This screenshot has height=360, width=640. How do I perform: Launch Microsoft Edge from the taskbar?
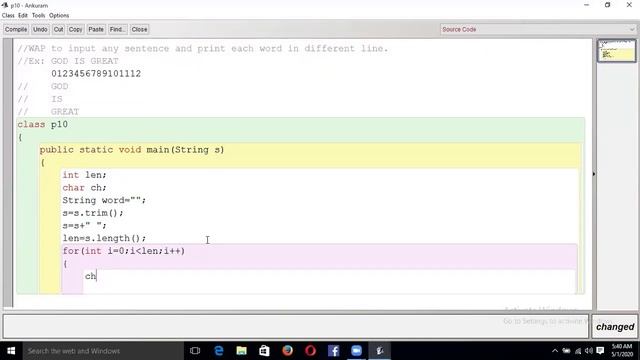click(x=219, y=351)
